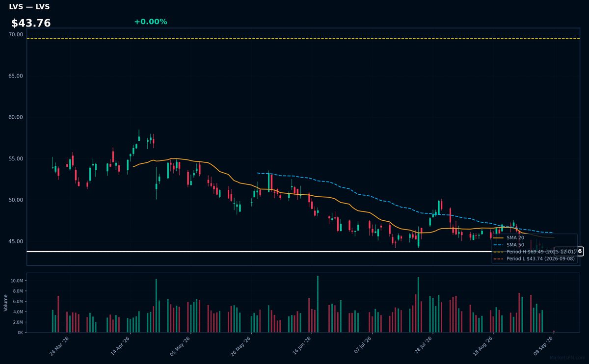Screen dimensions: 589x364
Task: Click the 26 May '26 date label
Action: tap(241, 345)
